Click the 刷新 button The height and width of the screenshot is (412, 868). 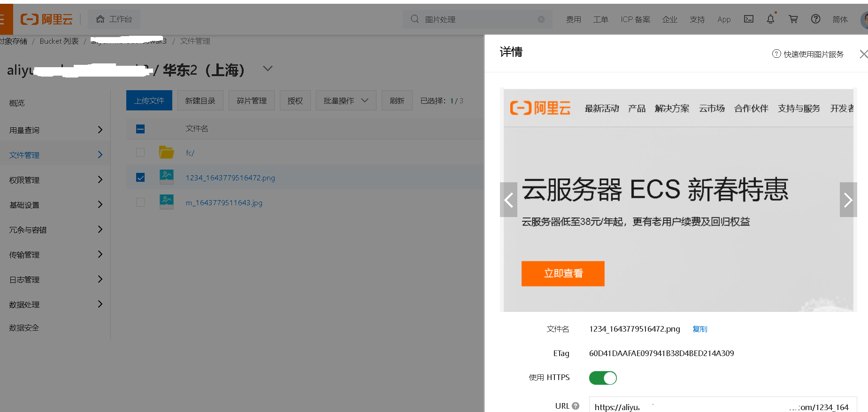click(x=397, y=101)
